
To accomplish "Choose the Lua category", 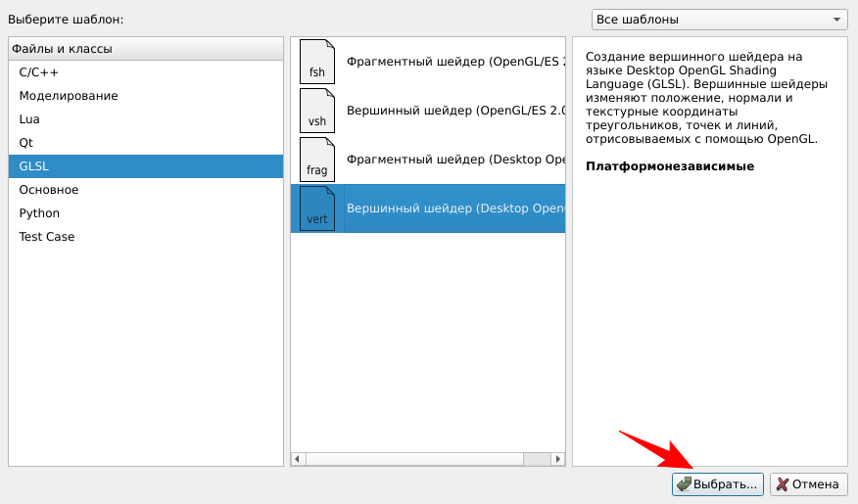I will [29, 119].
